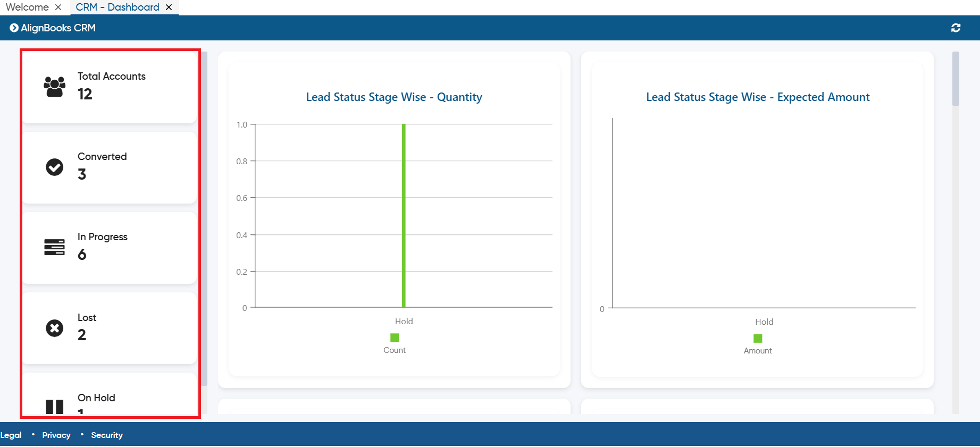Click the In Progress stacked bars icon
980x447 pixels.
54,247
